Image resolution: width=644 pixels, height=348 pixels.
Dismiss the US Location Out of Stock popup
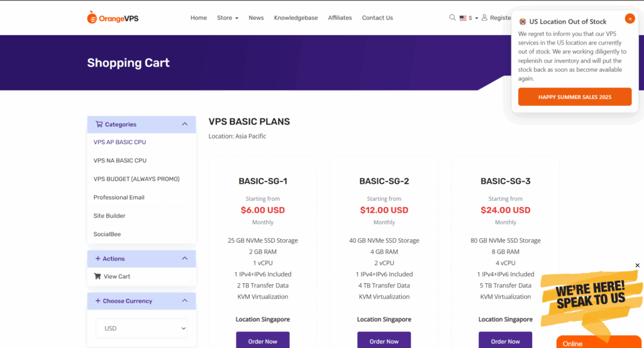click(x=630, y=18)
